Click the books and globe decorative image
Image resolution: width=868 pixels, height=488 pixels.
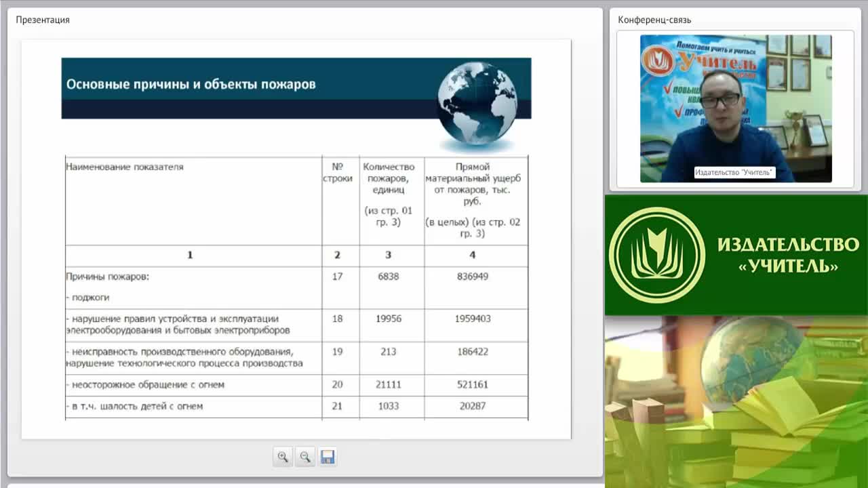[x=736, y=401]
